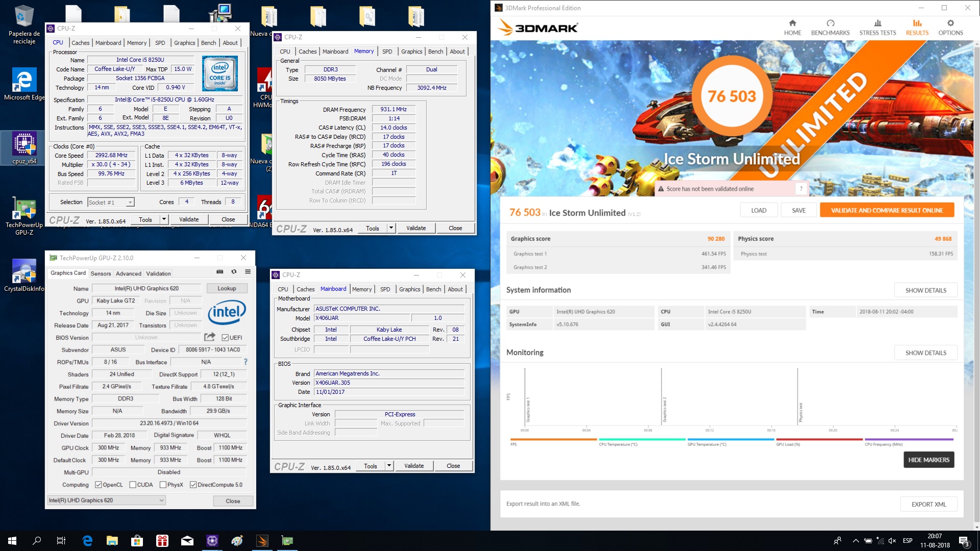This screenshot has width=980, height=551.
Task: Open File Explorer from taskbar
Action: click(x=112, y=541)
